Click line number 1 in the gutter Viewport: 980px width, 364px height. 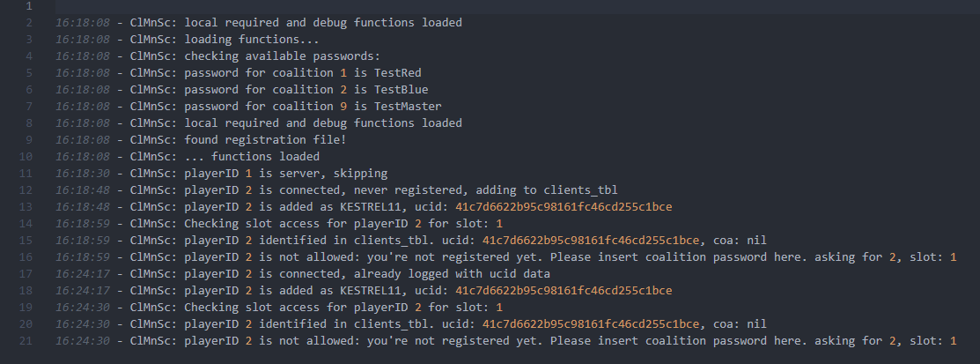[x=28, y=6]
